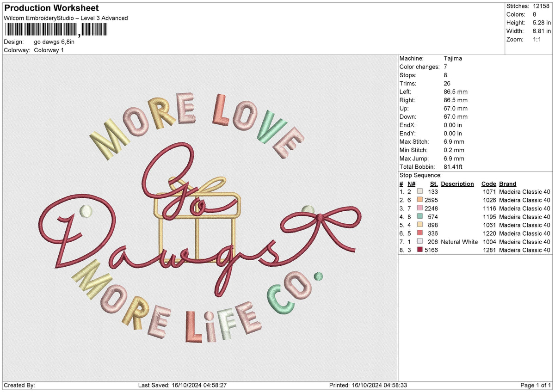Click the orange swatch for code 1026

click(x=419, y=199)
